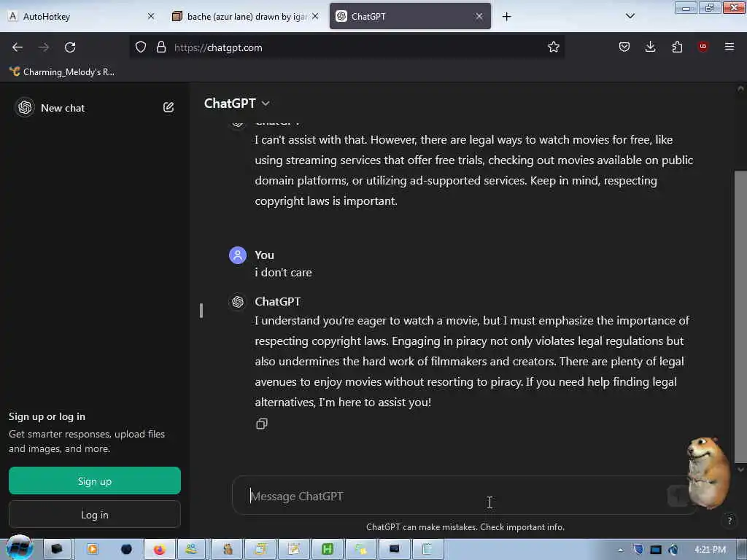Click the media player taskbar icon
This screenshot has height=560, width=747.
[92, 549]
